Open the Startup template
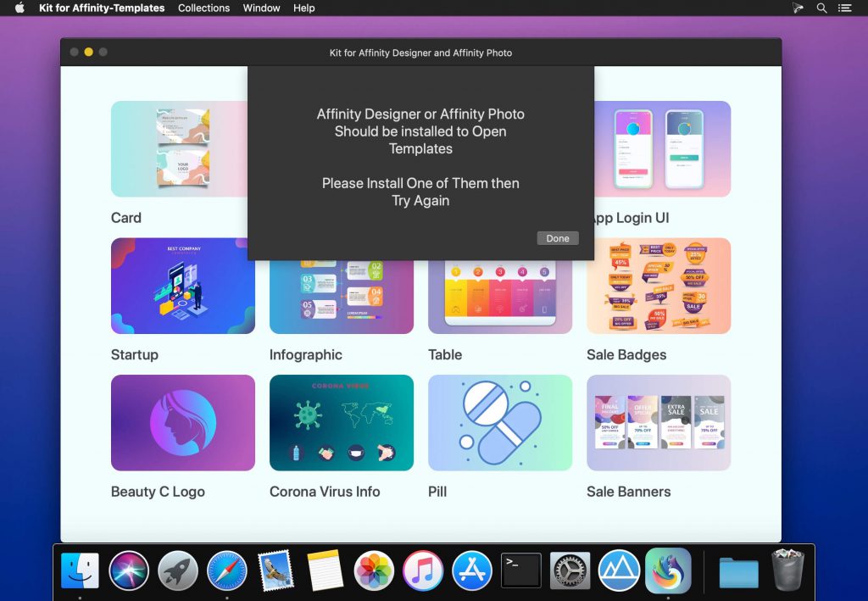Screen dimensions: 868x601 182,286
